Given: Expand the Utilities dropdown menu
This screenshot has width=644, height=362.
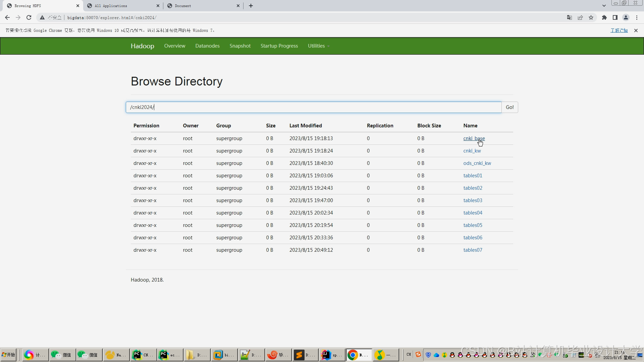Looking at the screenshot, I should 318,46.
